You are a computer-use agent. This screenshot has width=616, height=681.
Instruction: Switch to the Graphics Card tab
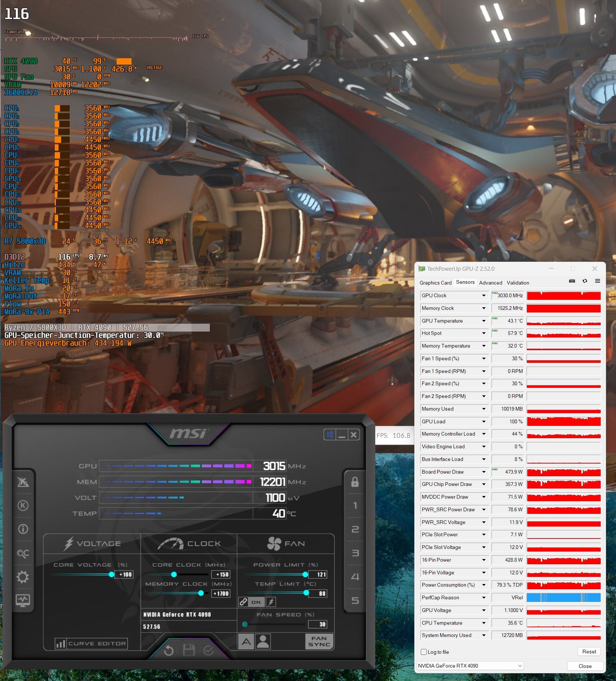pos(435,283)
